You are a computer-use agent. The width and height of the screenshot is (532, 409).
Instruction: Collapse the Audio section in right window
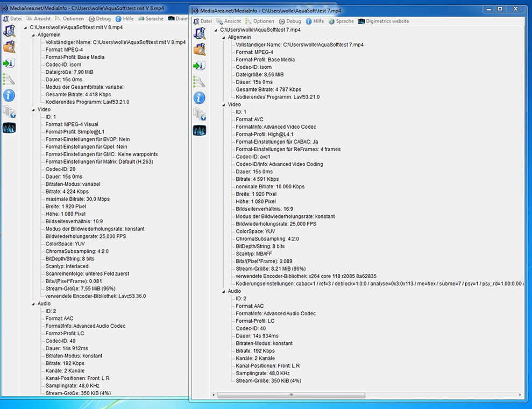pos(223,291)
